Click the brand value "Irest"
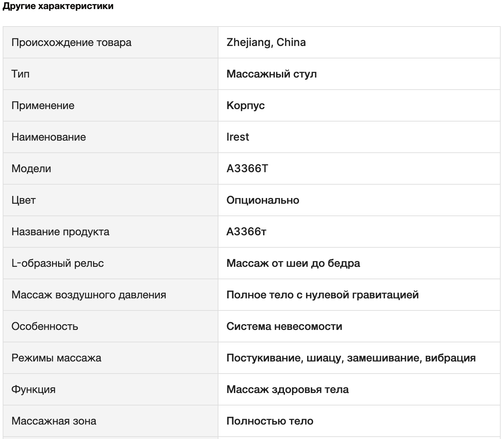The height and width of the screenshot is (439, 504). pos(238,137)
